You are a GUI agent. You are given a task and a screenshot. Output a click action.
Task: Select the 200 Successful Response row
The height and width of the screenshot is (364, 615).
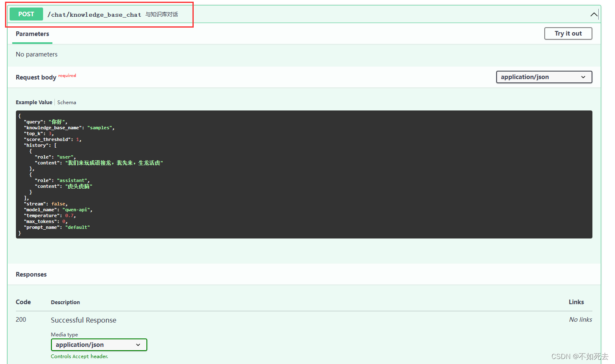click(83, 320)
